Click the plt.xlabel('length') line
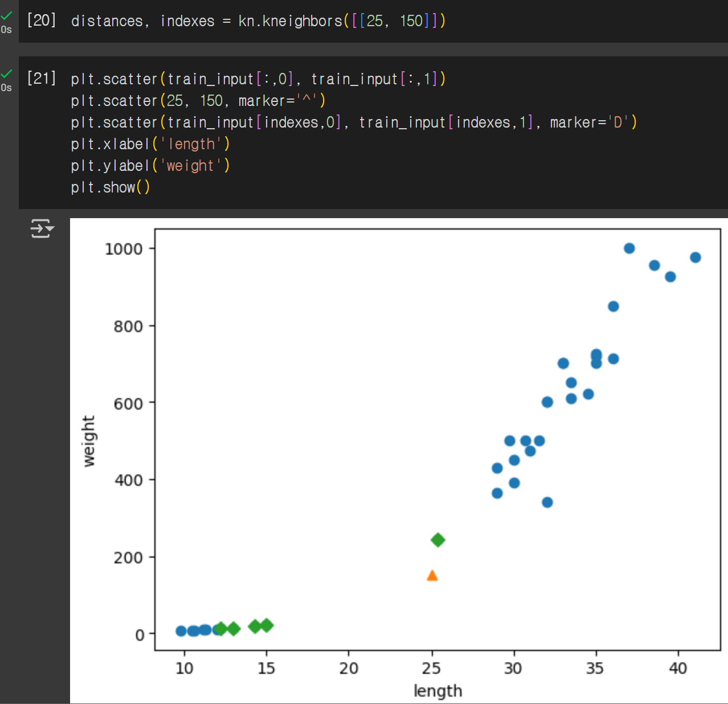 click(150, 144)
